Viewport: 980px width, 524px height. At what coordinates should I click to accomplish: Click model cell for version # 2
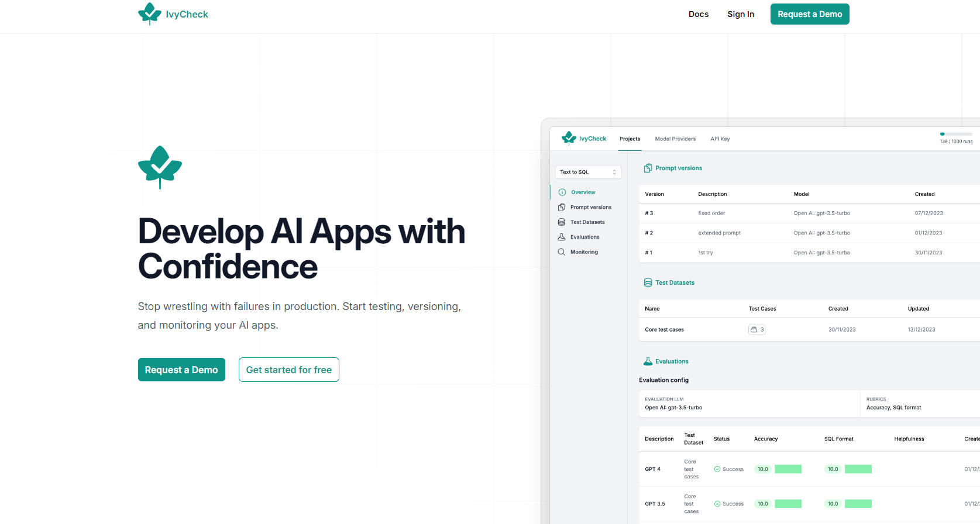pyautogui.click(x=821, y=233)
